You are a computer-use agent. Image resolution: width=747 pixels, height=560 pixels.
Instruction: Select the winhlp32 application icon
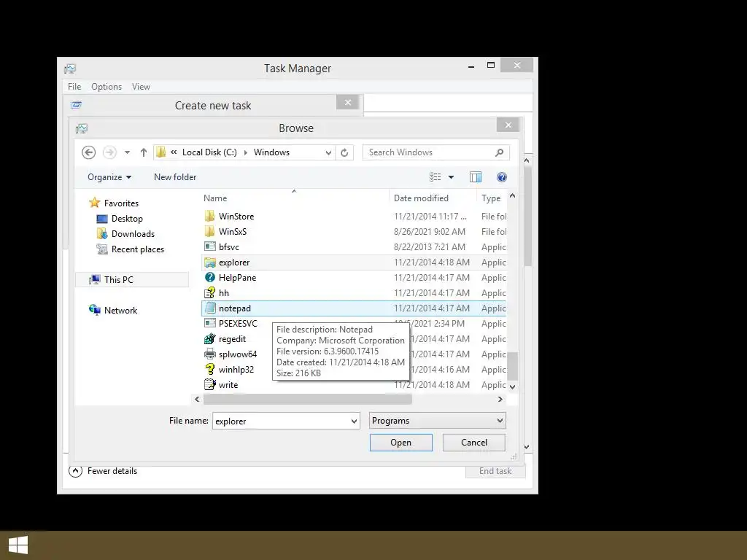point(209,369)
